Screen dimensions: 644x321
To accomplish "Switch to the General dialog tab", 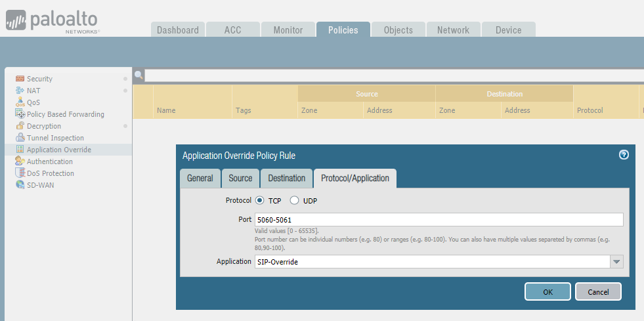I will [200, 178].
